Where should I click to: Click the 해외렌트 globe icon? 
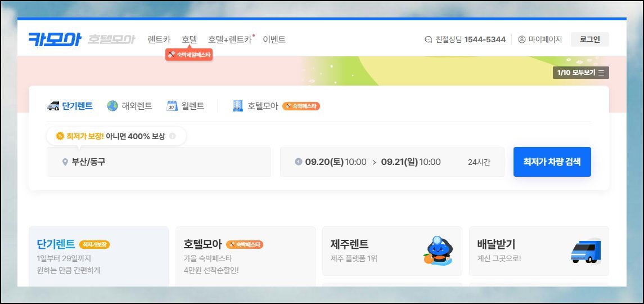(x=112, y=106)
